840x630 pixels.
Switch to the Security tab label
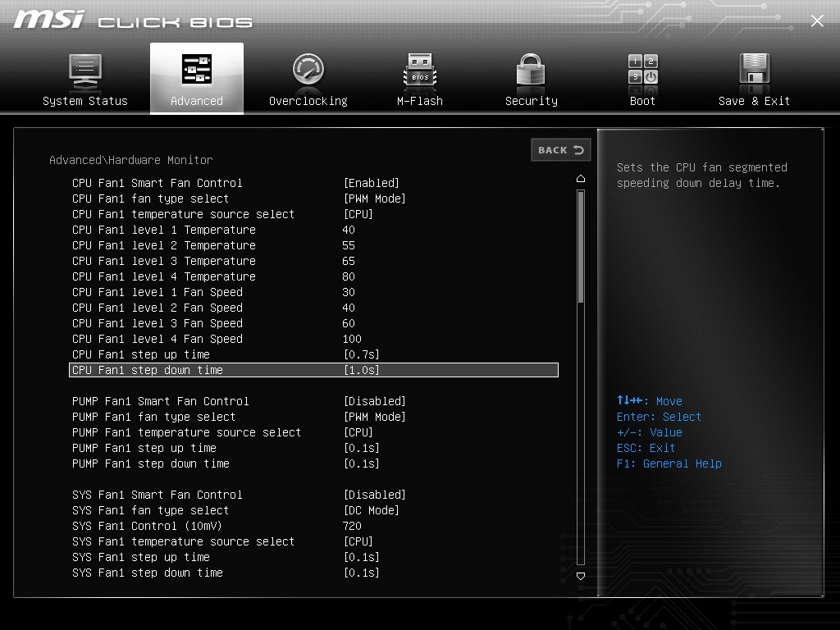click(532, 101)
